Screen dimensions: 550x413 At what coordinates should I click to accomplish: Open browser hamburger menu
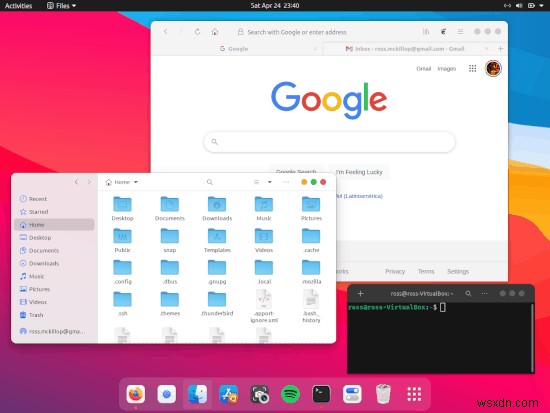pyautogui.click(x=461, y=32)
